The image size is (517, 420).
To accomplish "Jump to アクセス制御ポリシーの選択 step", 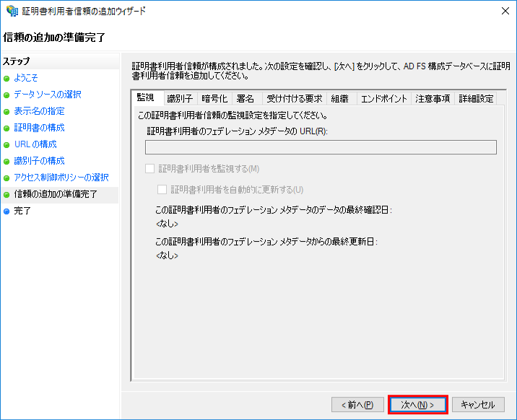I will (61, 178).
